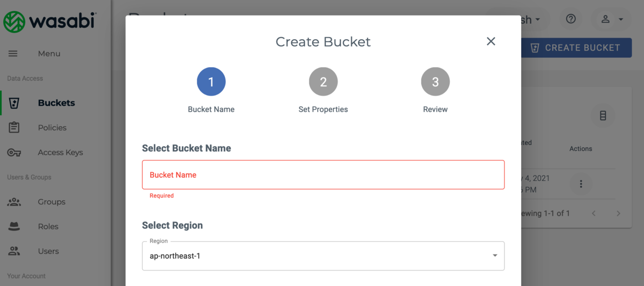Click the Wasabi logo
The height and width of the screenshot is (286, 644).
coord(49,21)
